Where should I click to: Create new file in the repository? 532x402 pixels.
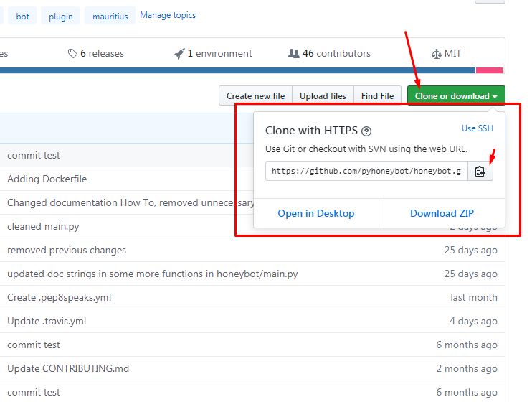click(255, 95)
